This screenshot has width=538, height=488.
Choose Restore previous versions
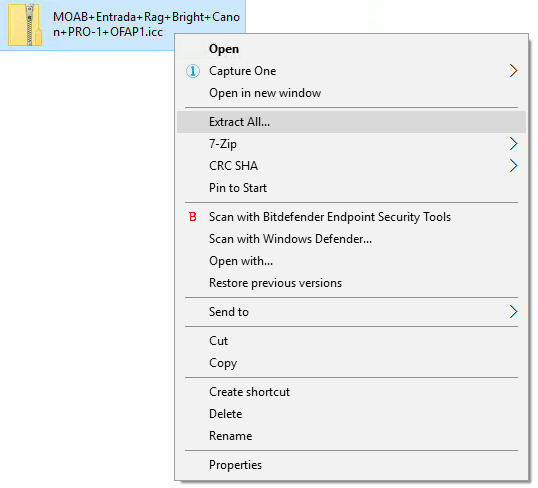pos(351,283)
